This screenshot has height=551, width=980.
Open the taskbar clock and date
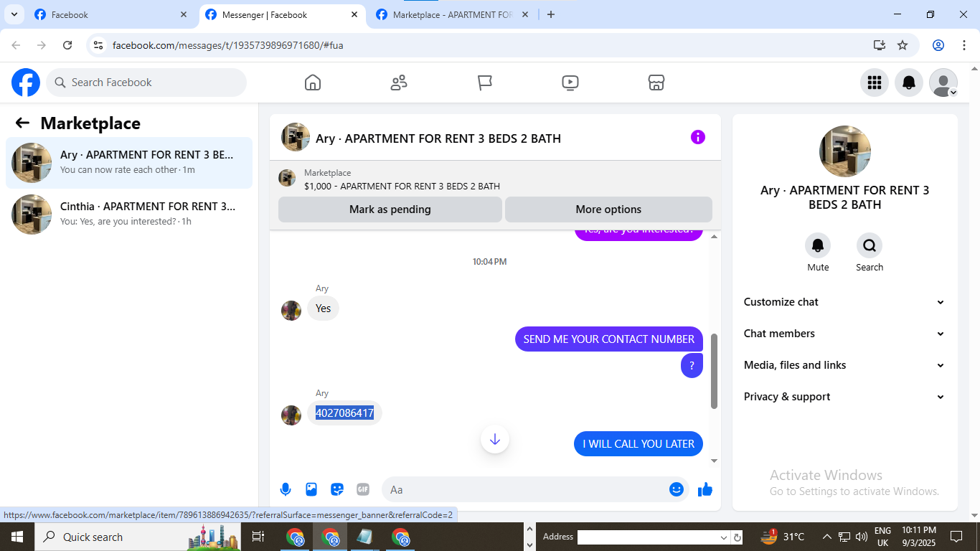(x=918, y=537)
